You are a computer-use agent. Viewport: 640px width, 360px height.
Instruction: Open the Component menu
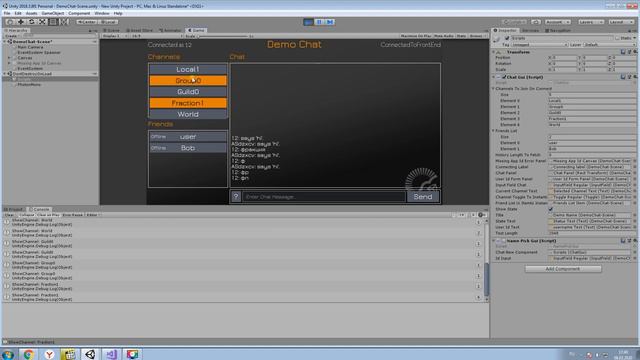(x=79, y=13)
